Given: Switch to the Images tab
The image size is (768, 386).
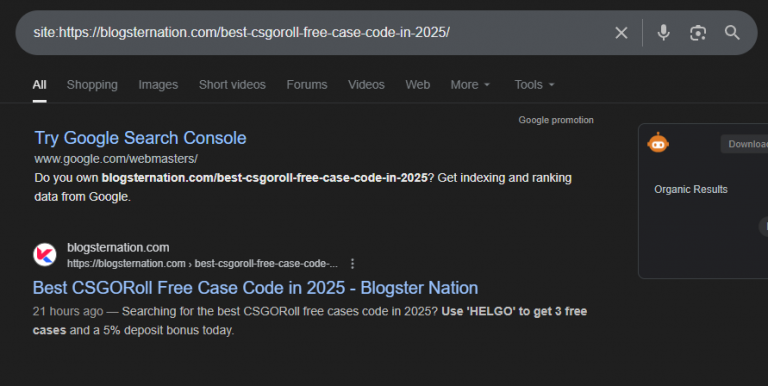Looking at the screenshot, I should tap(158, 85).
